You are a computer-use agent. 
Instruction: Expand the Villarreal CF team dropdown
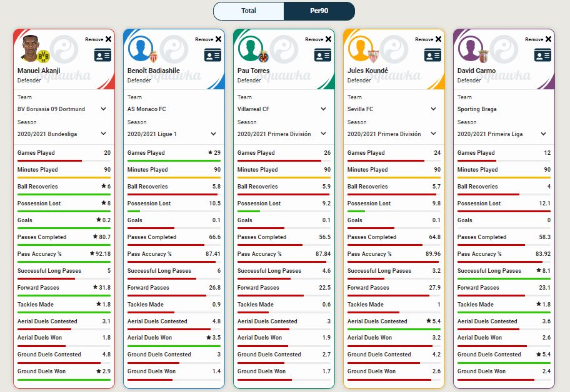(x=282, y=109)
